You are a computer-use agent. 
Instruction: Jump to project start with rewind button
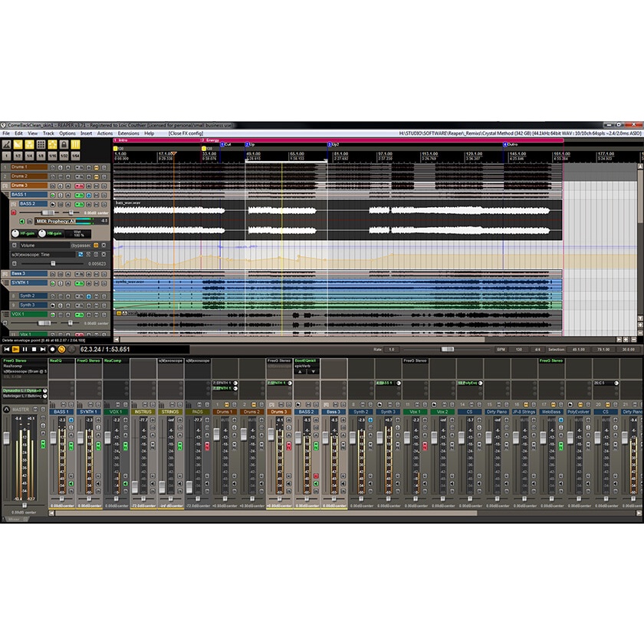pyautogui.click(x=6, y=349)
